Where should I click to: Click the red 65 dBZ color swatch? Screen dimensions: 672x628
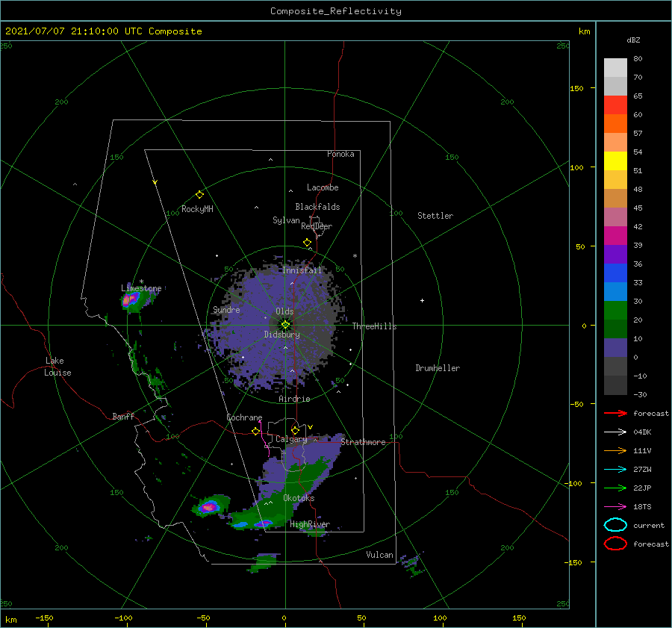615,105
